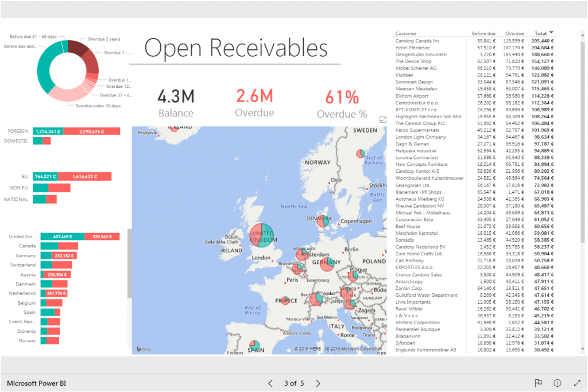Toggle sort arrow next to Total column
The image size is (588, 392).
pos(552,33)
